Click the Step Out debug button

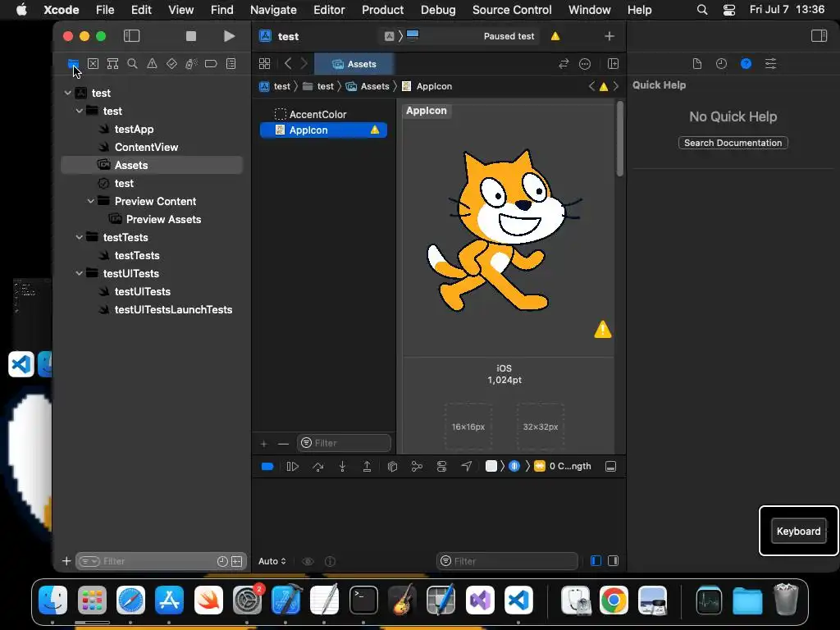point(367,467)
